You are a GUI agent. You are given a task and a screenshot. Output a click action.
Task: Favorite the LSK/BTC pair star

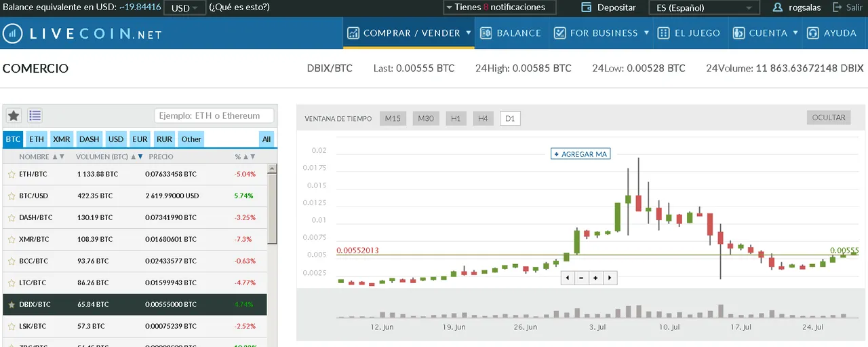click(x=11, y=327)
